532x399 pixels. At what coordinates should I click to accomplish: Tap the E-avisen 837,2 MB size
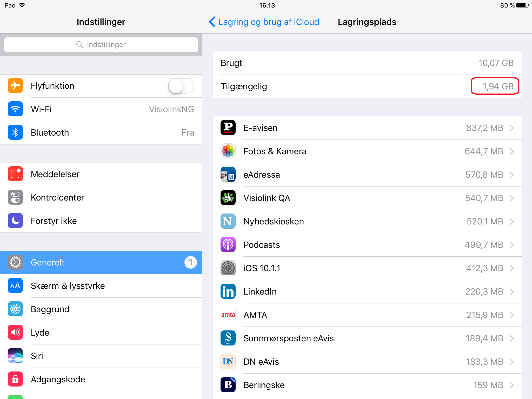click(485, 128)
